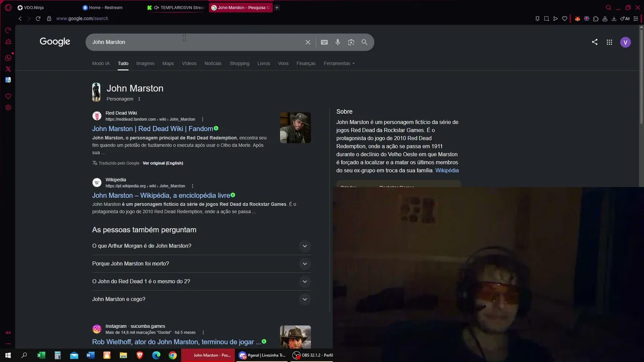
Task: Open sidebar bookmarks heart icon
Action: [x=8, y=97]
